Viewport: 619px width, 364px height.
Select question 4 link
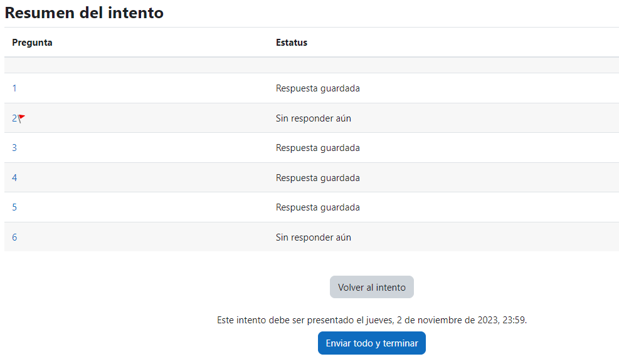pos(14,178)
